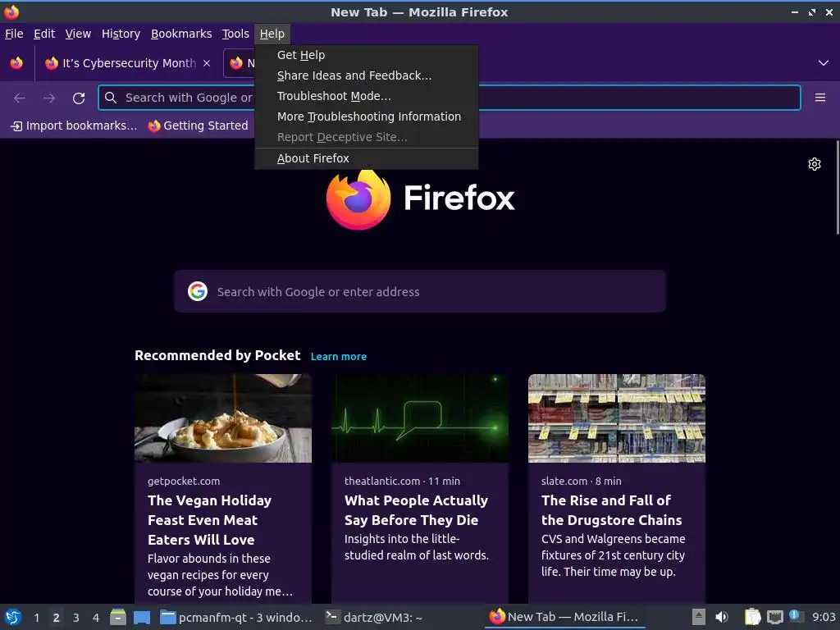Image resolution: width=840 pixels, height=630 pixels.
Task: Open the View menu
Action: coord(78,34)
